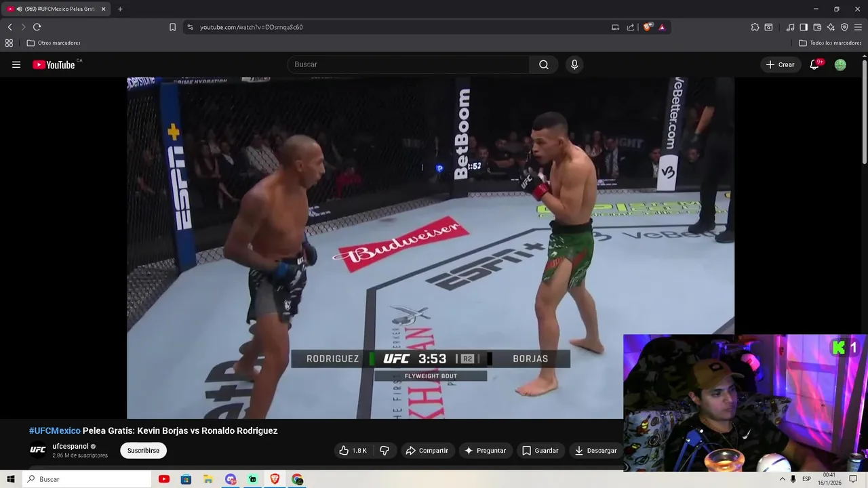View site information icon in address bar
Viewport: 868px width, 488px height.
point(190,27)
